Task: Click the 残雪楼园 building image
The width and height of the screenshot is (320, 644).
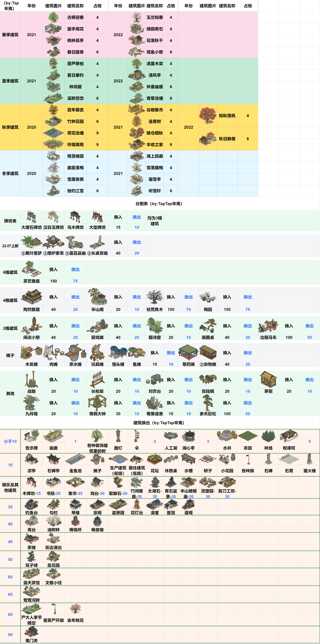Action: point(53,156)
